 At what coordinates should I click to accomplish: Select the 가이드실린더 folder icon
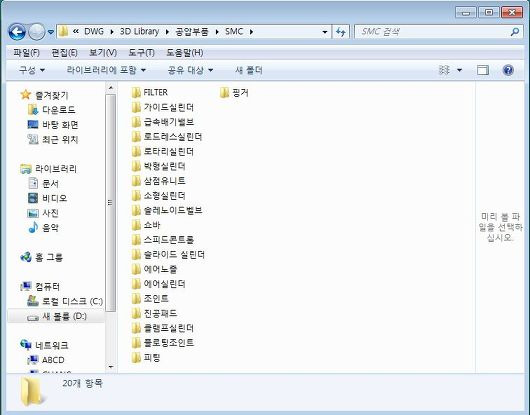[x=136, y=107]
